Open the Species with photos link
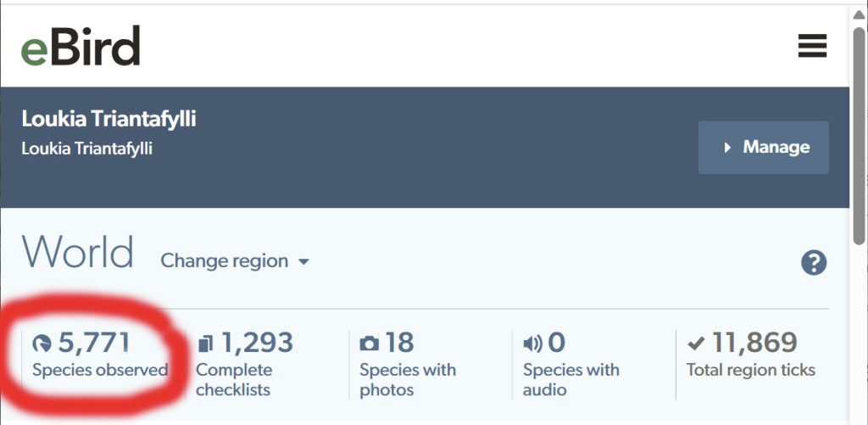The image size is (868, 425). pyautogui.click(x=407, y=379)
